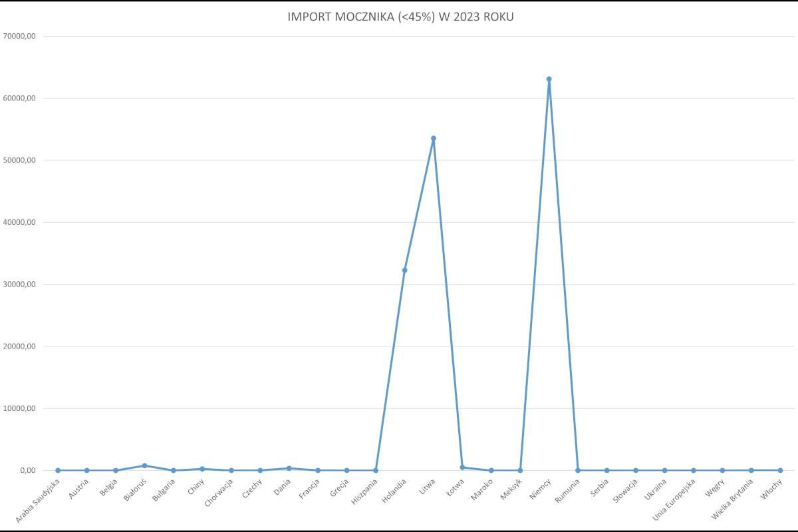Viewport: 798px width, 532px height.
Task: Click the Dania data point marker
Action: coord(289,468)
